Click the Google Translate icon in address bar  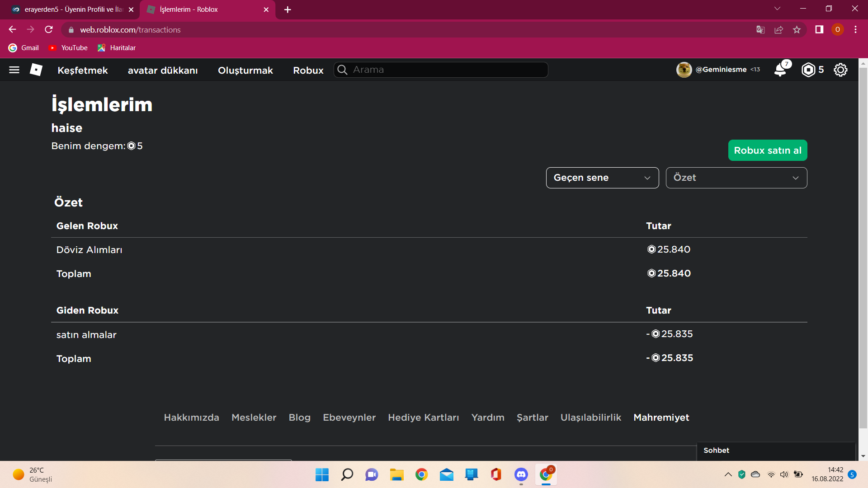(x=760, y=30)
